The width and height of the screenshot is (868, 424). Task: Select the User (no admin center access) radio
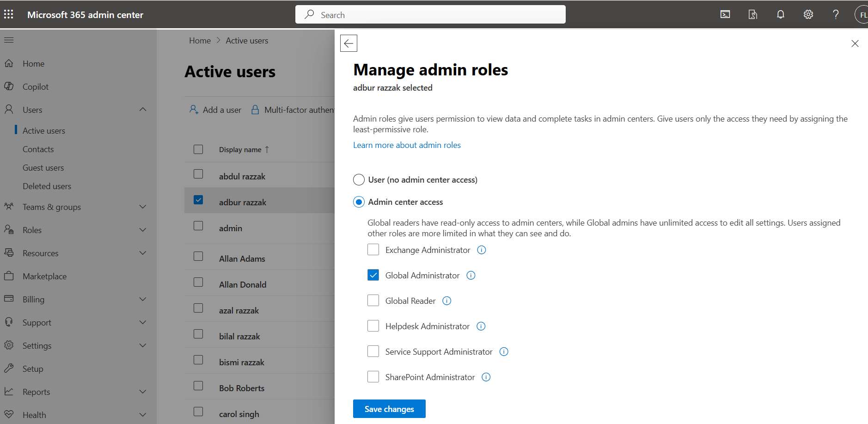click(x=359, y=179)
